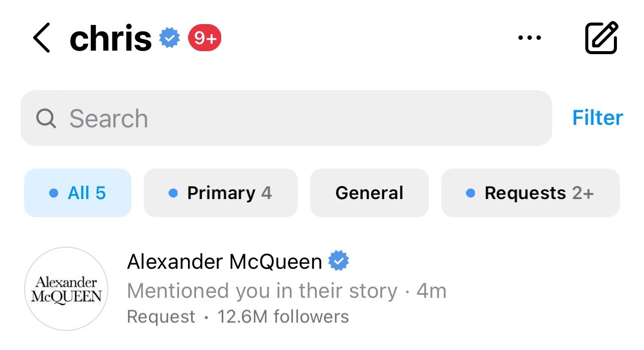Open the Alexander McQueen conversation name

[x=224, y=261]
